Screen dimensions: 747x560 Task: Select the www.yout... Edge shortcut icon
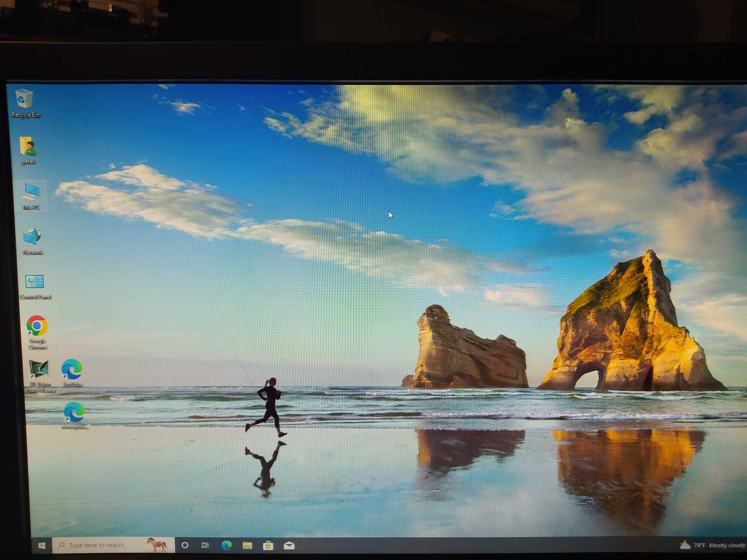click(x=74, y=416)
